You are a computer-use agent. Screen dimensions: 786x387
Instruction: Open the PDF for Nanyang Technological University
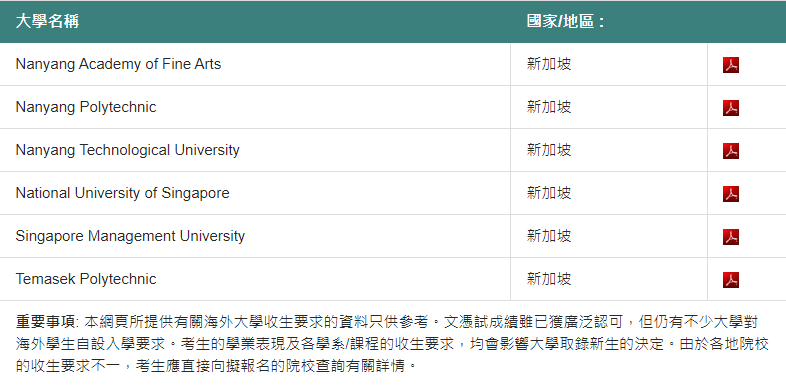coord(731,151)
